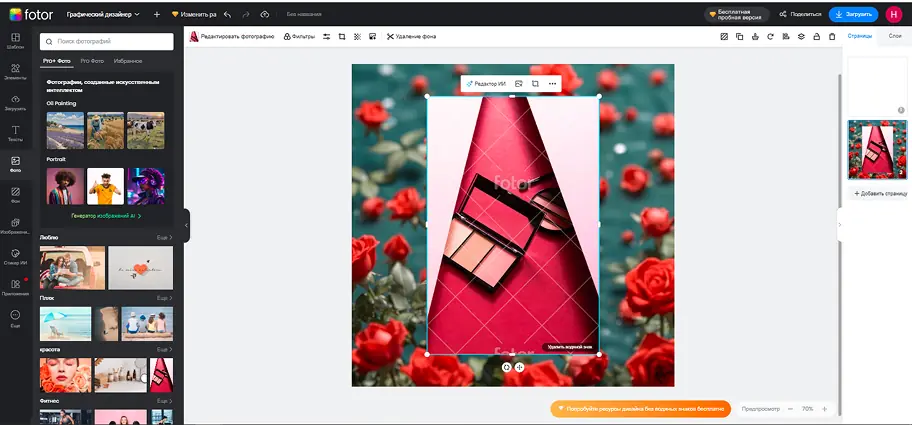Click Добавить страницу
912x425 pixels.
[x=881, y=193]
